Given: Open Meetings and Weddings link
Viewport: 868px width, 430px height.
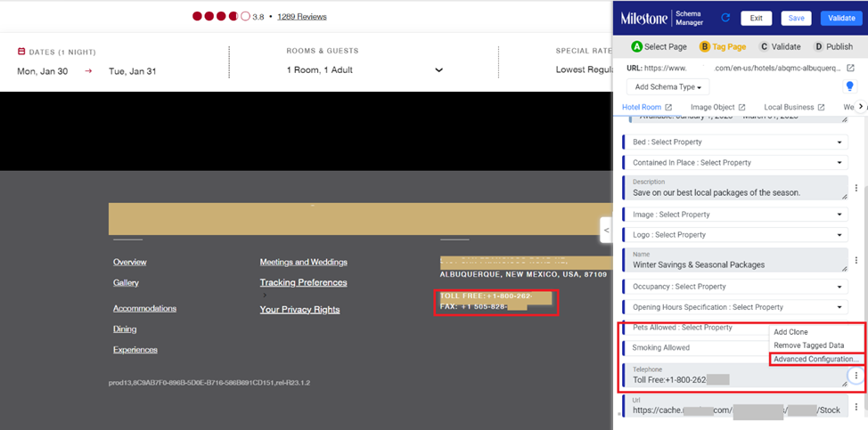Looking at the screenshot, I should click(303, 262).
